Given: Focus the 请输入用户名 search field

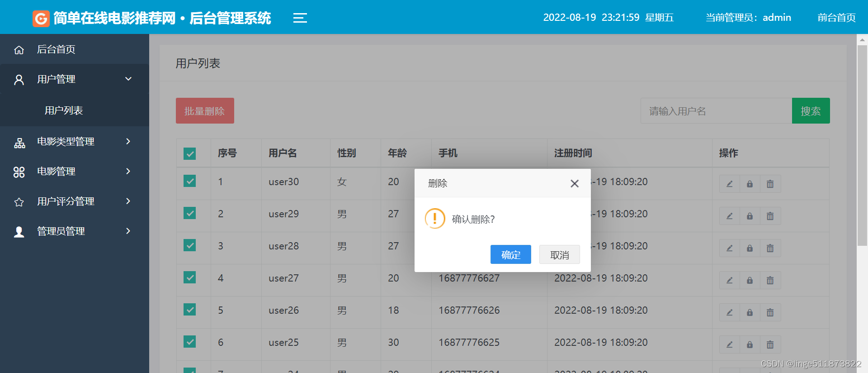Looking at the screenshot, I should tap(716, 111).
